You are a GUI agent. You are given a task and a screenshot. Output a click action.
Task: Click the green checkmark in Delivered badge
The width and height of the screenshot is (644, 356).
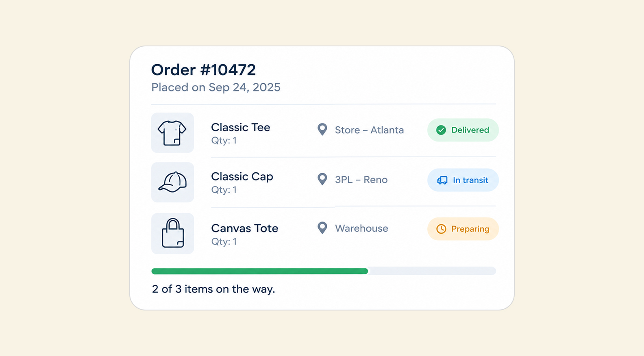pos(441,130)
